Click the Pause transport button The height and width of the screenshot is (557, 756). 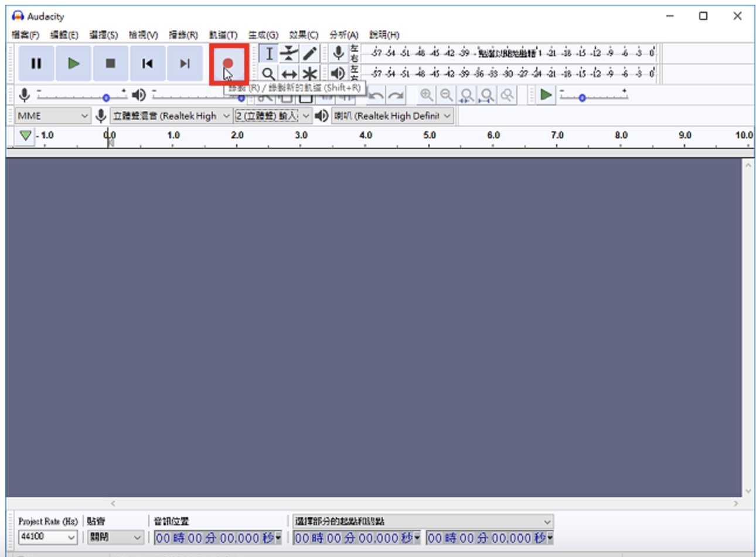(36, 63)
